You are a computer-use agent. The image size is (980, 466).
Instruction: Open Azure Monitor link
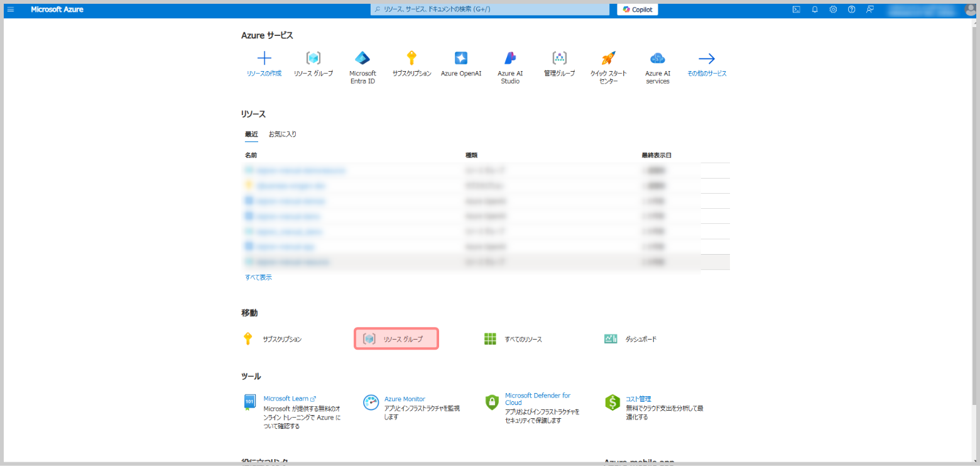tap(405, 399)
